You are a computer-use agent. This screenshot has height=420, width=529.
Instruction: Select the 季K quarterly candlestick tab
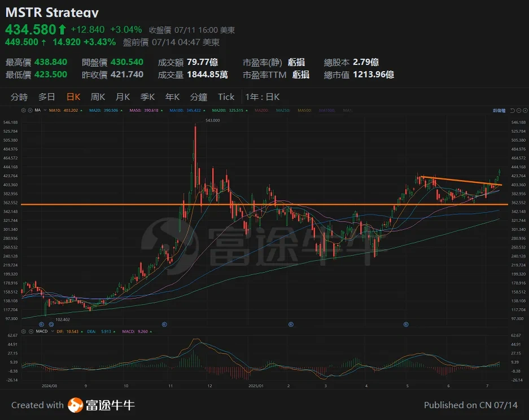147,97
